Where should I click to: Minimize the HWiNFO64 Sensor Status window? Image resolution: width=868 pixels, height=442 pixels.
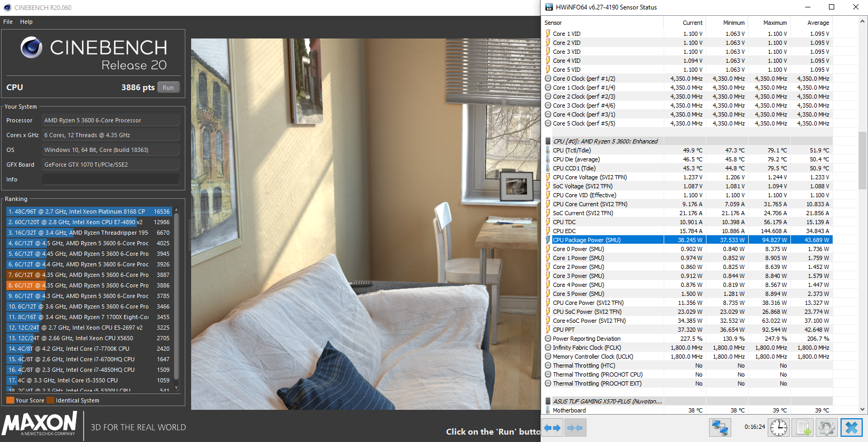(x=808, y=7)
